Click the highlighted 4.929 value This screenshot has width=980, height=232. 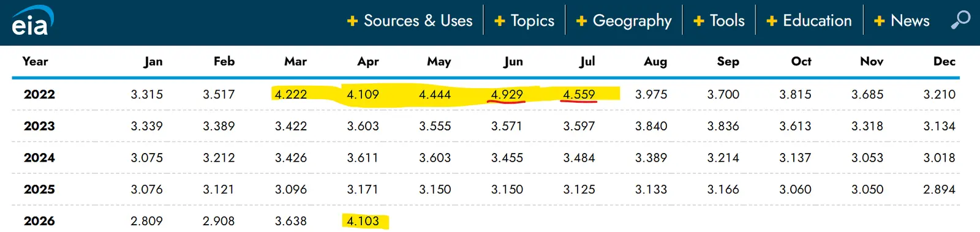507,94
